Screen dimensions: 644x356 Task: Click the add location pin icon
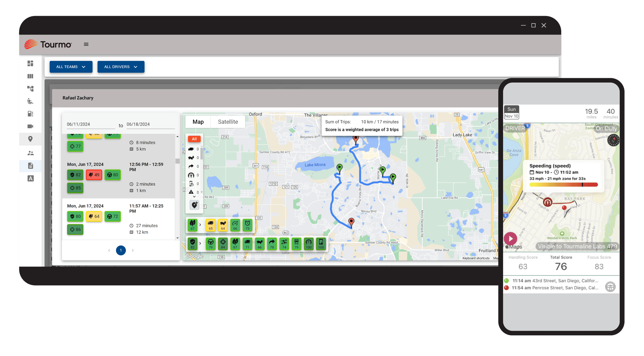(x=194, y=205)
